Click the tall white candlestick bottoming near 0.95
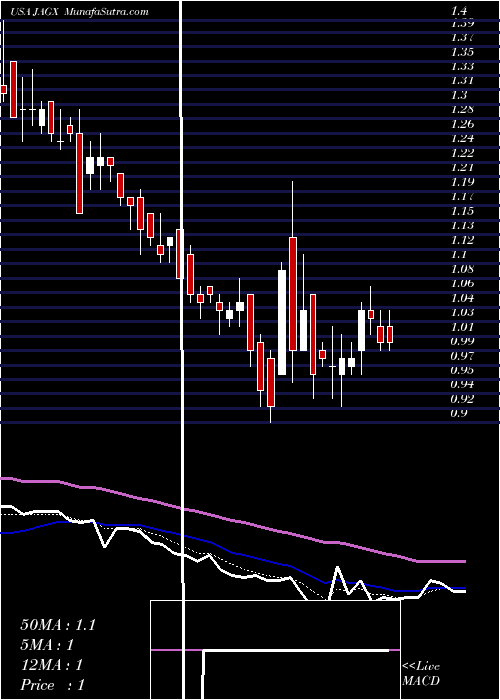This screenshot has height=700, width=500. pyautogui.click(x=282, y=322)
